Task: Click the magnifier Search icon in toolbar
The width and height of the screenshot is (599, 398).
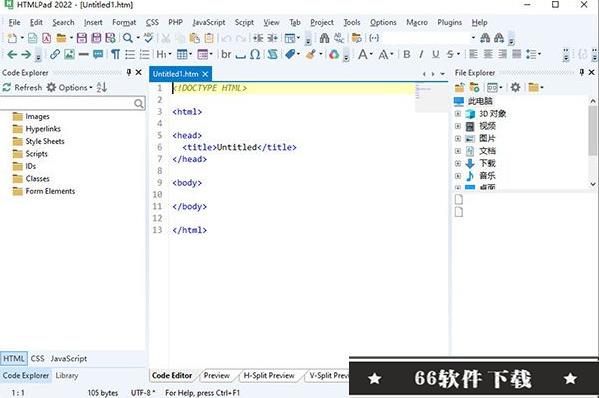Action: tap(128, 38)
